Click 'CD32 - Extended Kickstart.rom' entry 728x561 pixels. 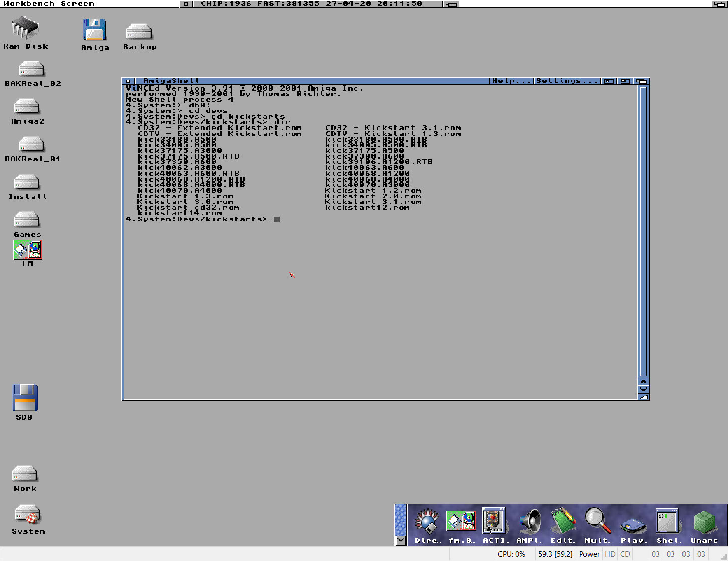[219, 128]
